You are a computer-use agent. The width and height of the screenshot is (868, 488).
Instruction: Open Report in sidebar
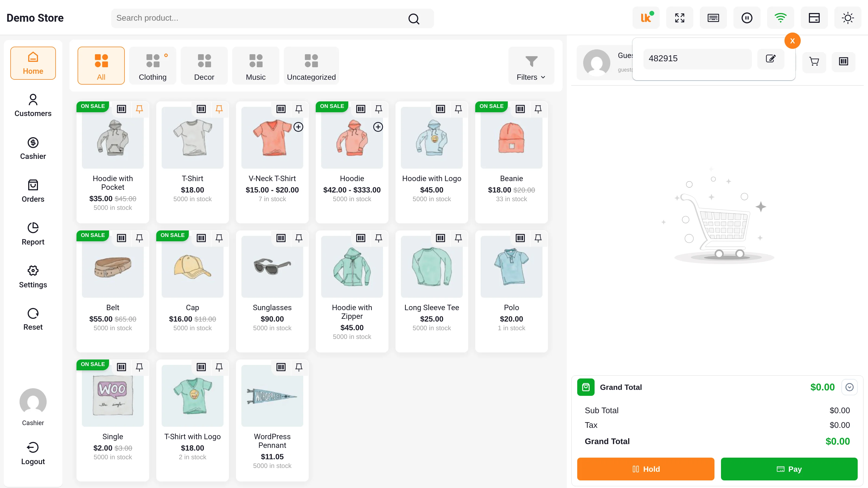(33, 234)
